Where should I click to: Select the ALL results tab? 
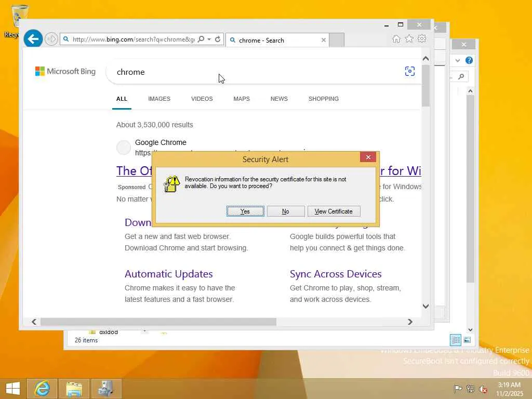point(122,99)
